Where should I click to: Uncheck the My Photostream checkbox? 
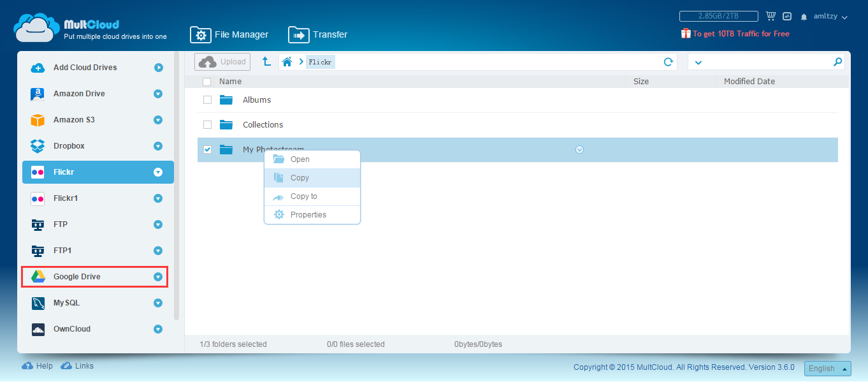tap(207, 150)
